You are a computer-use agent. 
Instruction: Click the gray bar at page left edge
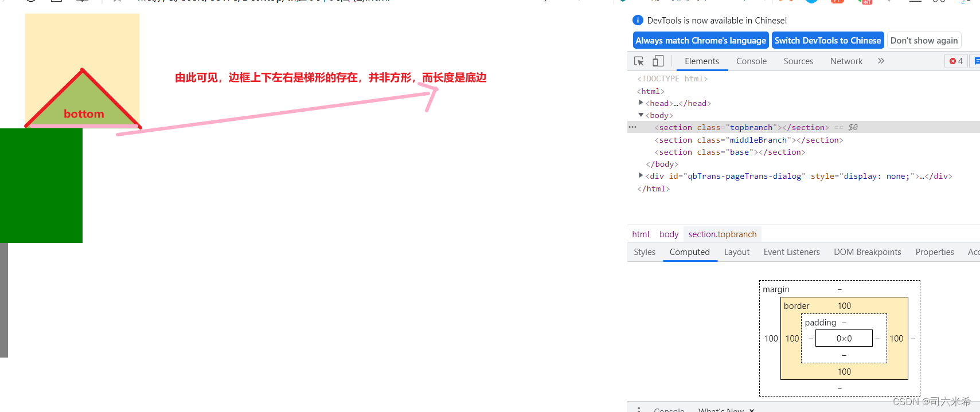4,300
